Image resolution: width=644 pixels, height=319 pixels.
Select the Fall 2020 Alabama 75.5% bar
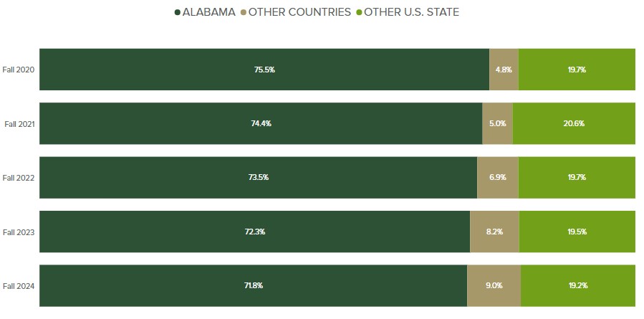[x=264, y=70]
